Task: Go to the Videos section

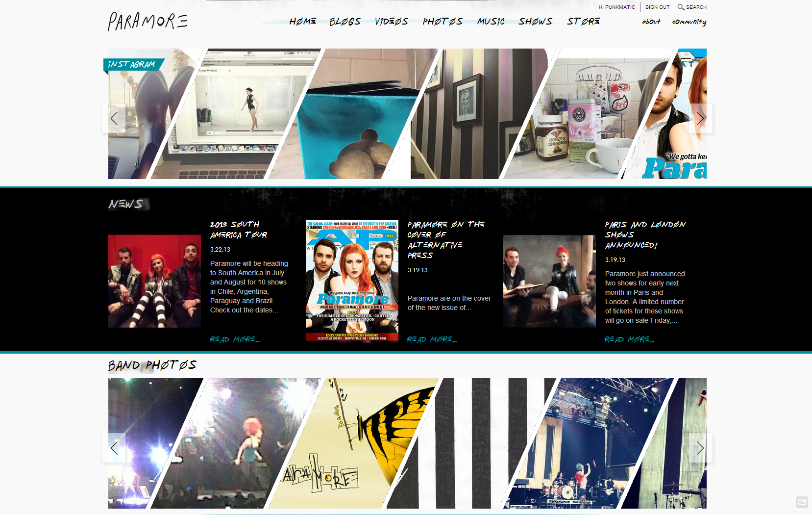Action: point(392,22)
